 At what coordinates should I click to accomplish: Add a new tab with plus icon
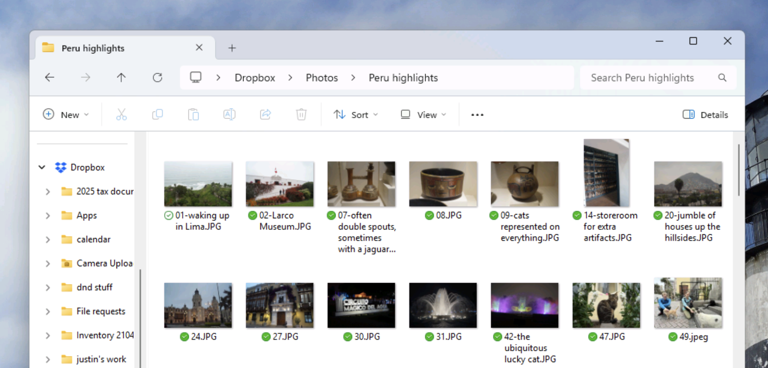click(x=232, y=48)
